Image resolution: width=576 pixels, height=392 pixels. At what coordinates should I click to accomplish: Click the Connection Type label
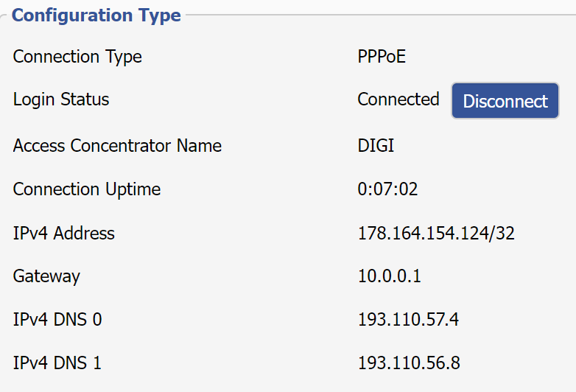[77, 57]
